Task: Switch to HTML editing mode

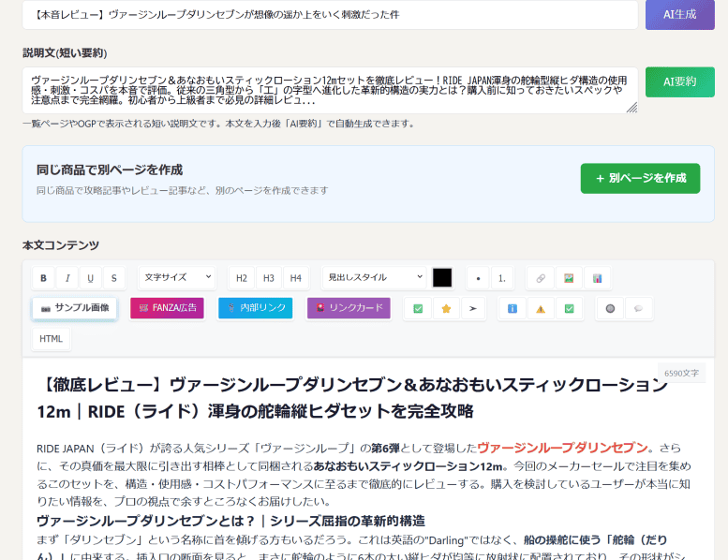Action: [x=51, y=339]
